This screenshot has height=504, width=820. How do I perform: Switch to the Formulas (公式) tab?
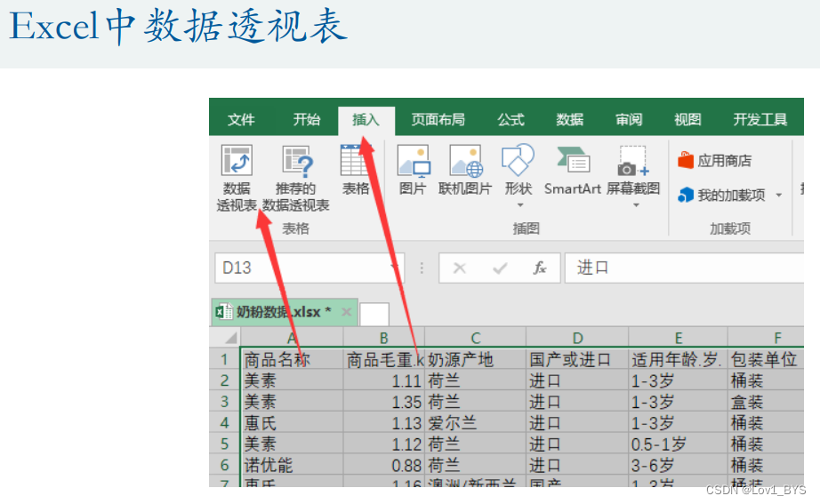pos(510,120)
